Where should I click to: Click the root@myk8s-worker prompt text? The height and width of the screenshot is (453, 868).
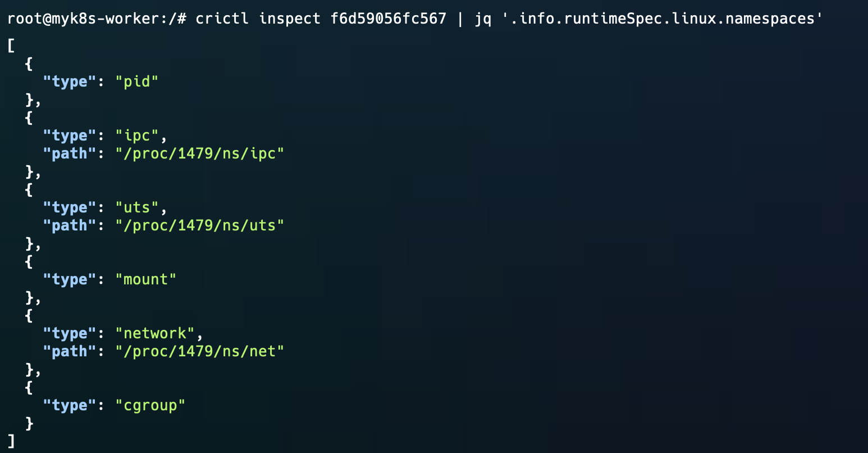point(83,19)
